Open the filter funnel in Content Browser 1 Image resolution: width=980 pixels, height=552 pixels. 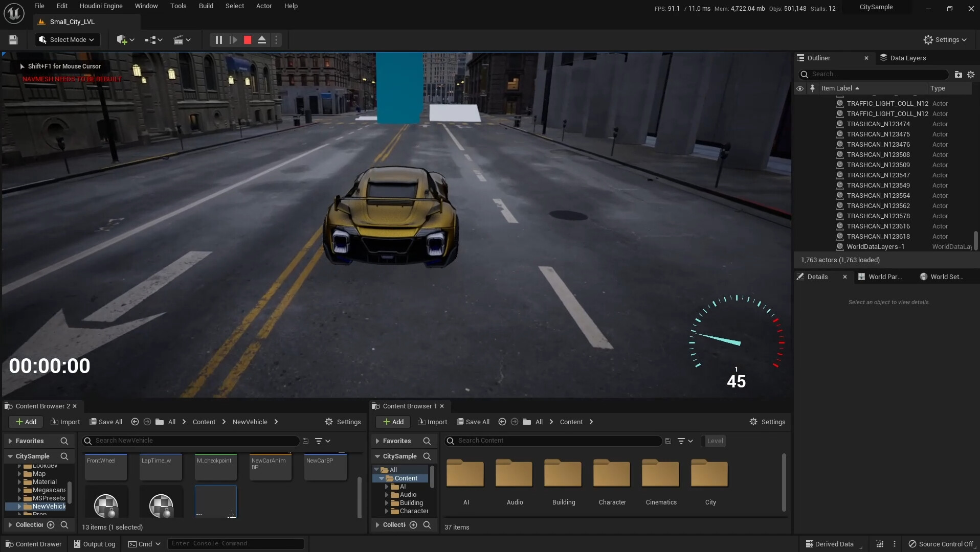tap(682, 441)
